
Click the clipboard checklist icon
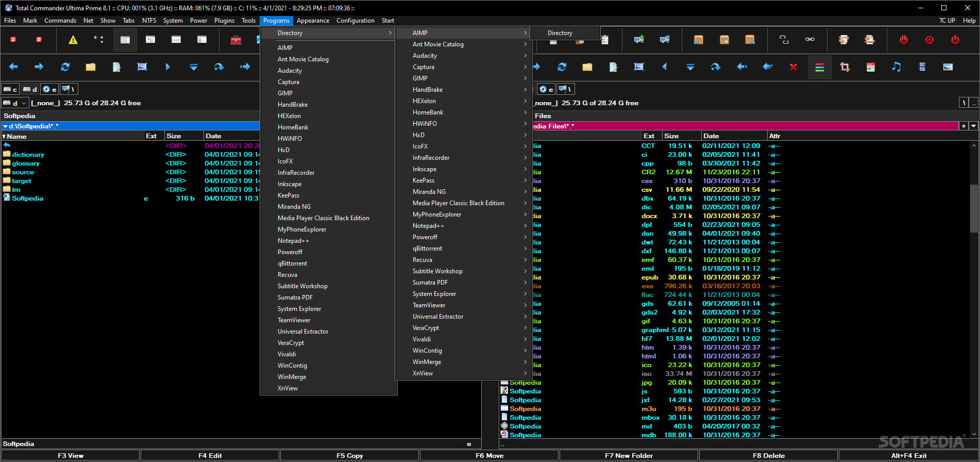[605, 40]
